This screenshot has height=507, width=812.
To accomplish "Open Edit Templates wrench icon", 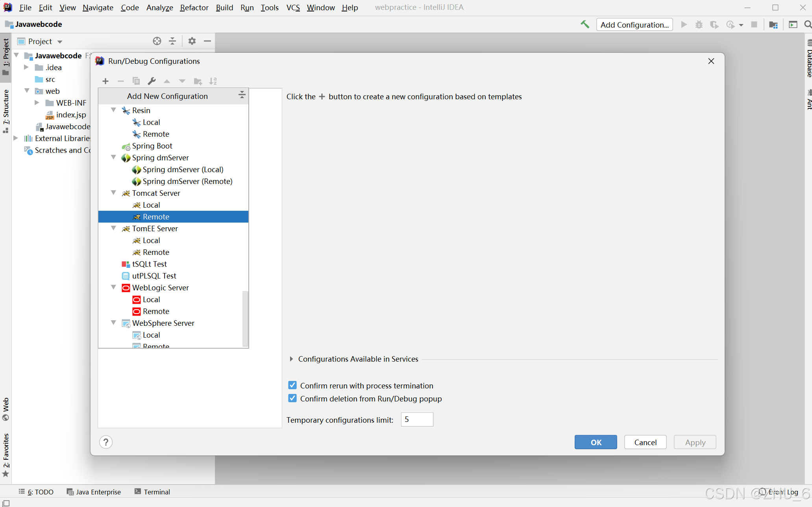I will [x=152, y=81].
